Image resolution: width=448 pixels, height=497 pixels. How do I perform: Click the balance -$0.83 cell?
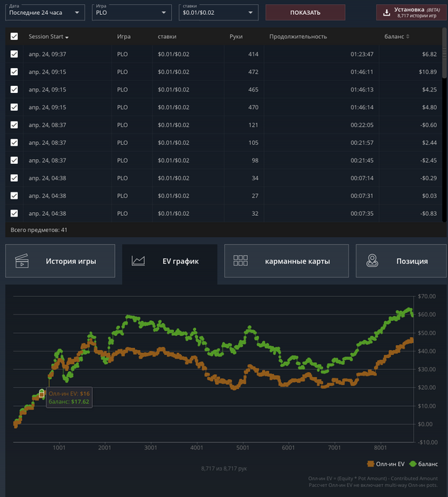tap(428, 214)
